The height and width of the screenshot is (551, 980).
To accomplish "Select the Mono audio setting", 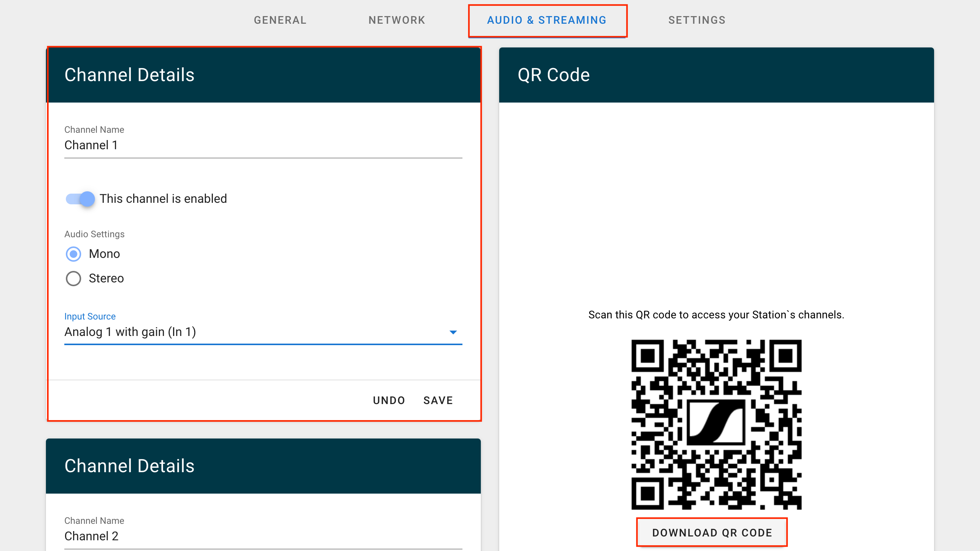I will (73, 254).
